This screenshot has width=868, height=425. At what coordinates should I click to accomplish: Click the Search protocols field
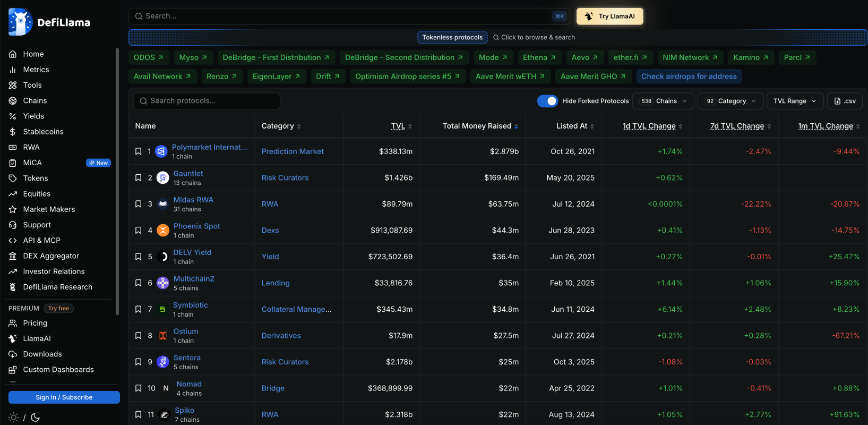pos(207,101)
